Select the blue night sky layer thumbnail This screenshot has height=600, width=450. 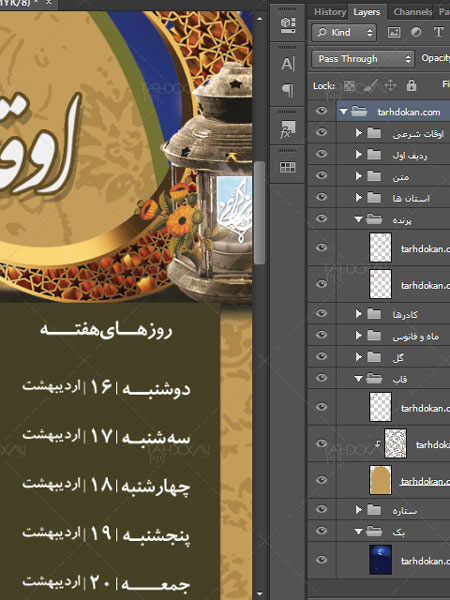(380, 560)
